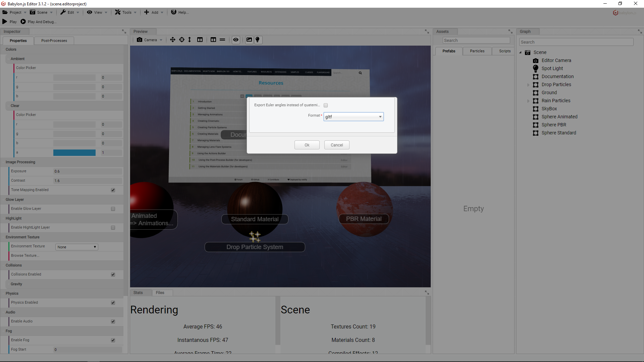Open the Scene menu in menu bar

pos(42,12)
